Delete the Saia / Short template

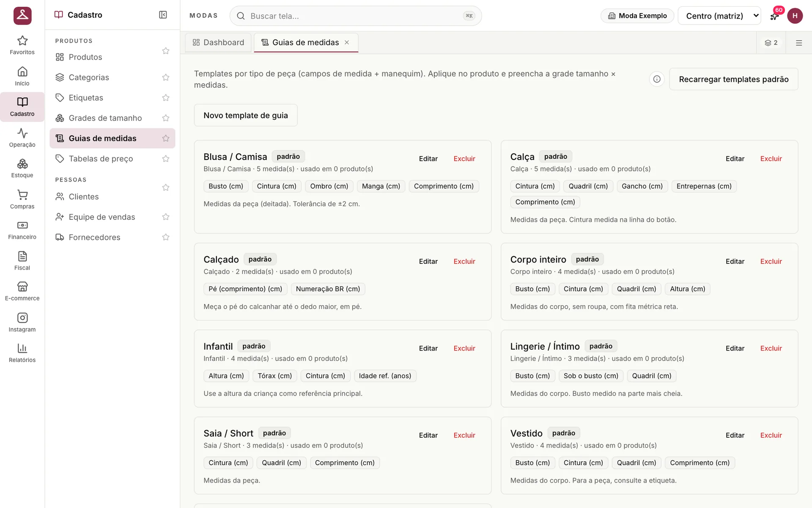464,435
